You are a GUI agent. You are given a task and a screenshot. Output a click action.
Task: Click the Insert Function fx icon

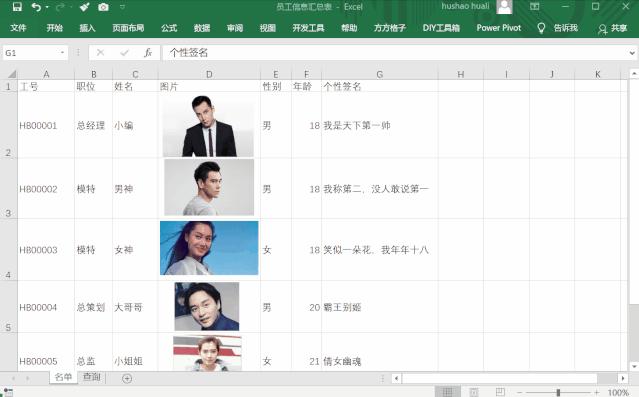148,53
